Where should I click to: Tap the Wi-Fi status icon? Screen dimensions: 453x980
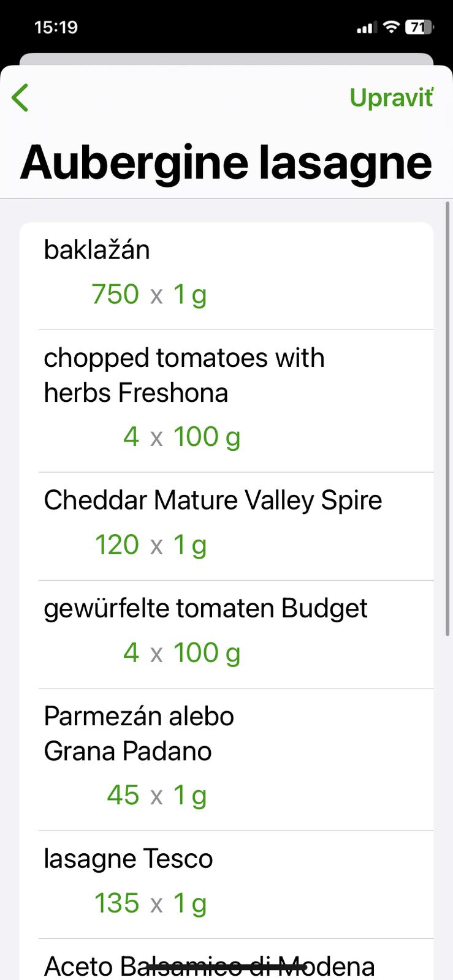pos(390,27)
